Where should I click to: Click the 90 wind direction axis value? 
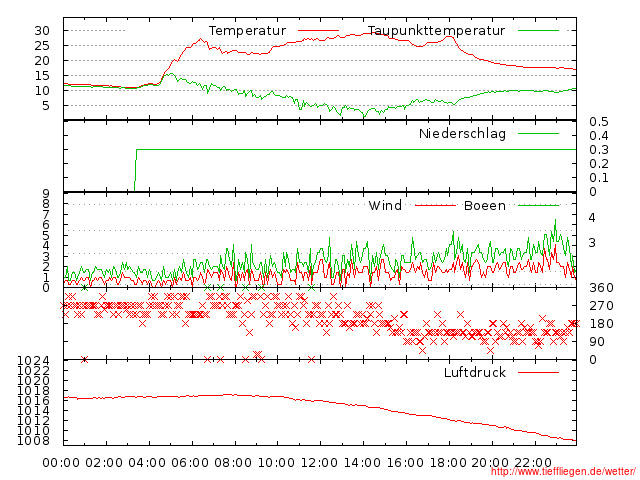pos(597,342)
